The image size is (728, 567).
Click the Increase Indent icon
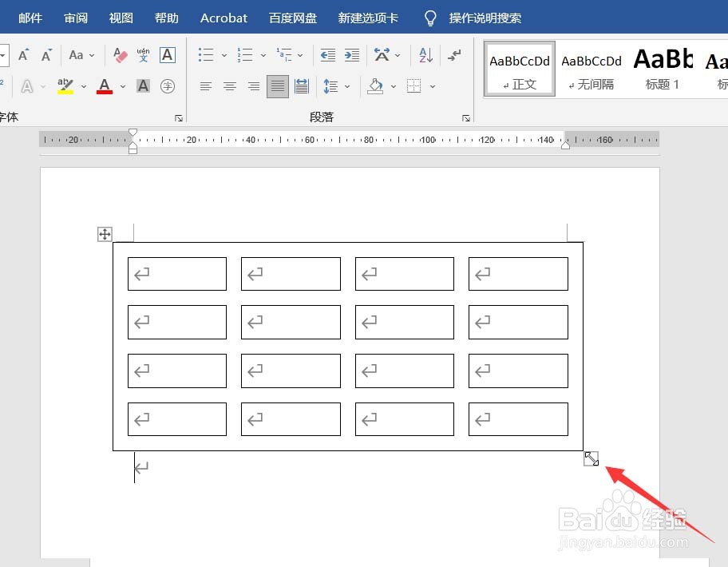(x=351, y=54)
